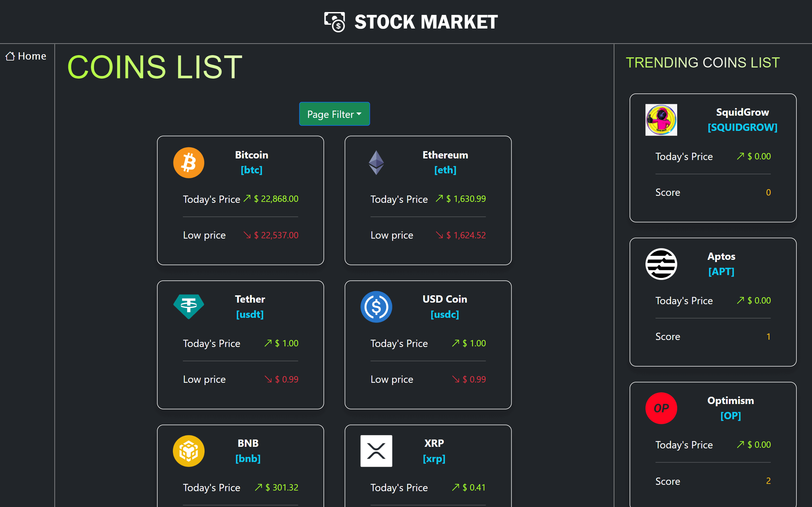Image resolution: width=812 pixels, height=507 pixels.
Task: Click the Tether coin logo
Action: pos(189,306)
